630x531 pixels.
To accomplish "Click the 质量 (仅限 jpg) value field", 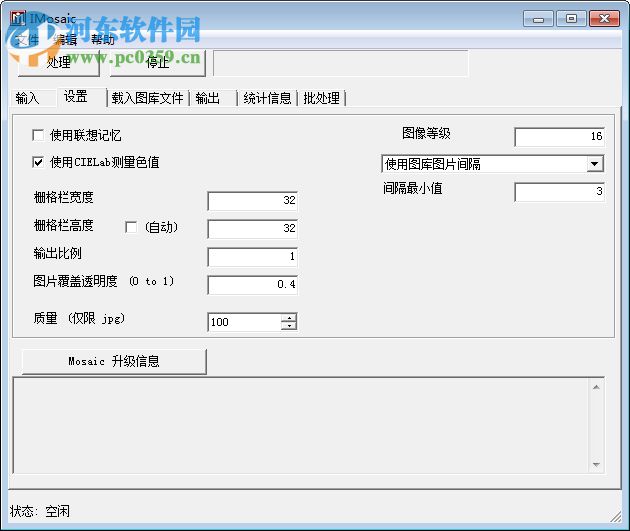I will click(244, 322).
